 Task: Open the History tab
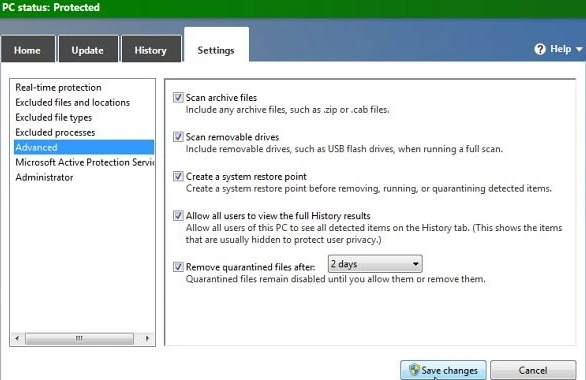(x=151, y=49)
